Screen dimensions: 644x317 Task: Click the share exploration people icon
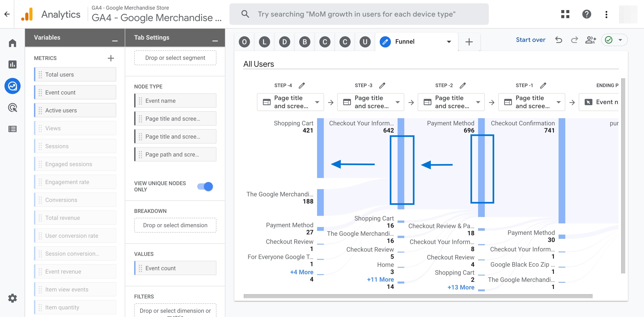coord(591,40)
